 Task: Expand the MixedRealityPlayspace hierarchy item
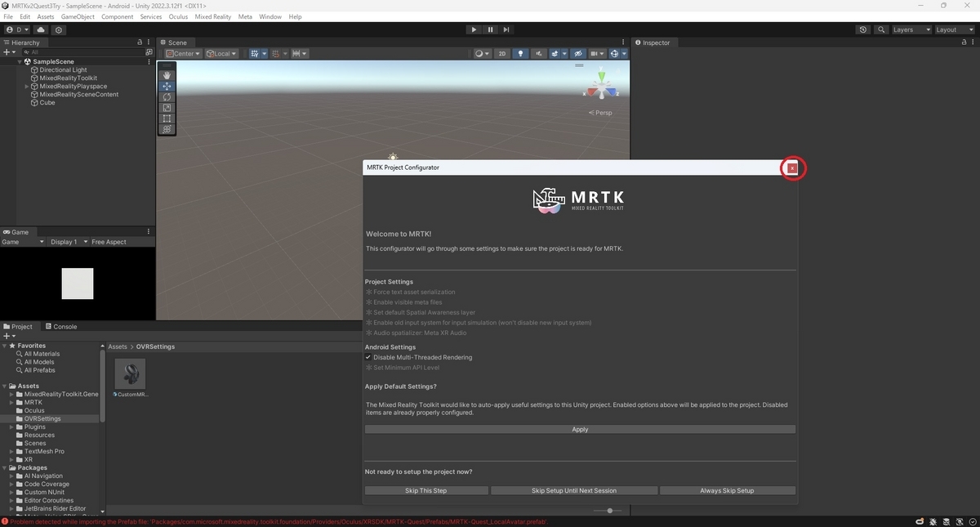point(27,86)
